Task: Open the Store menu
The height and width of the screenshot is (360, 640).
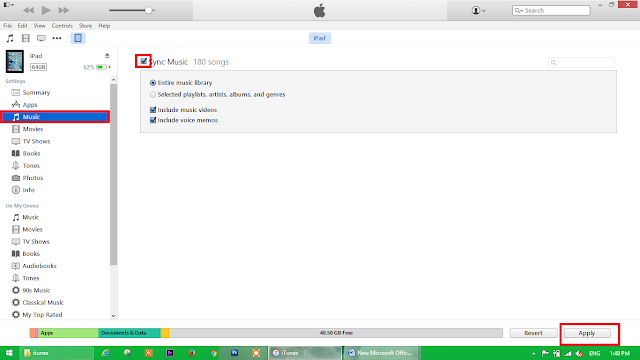Action: point(85,26)
